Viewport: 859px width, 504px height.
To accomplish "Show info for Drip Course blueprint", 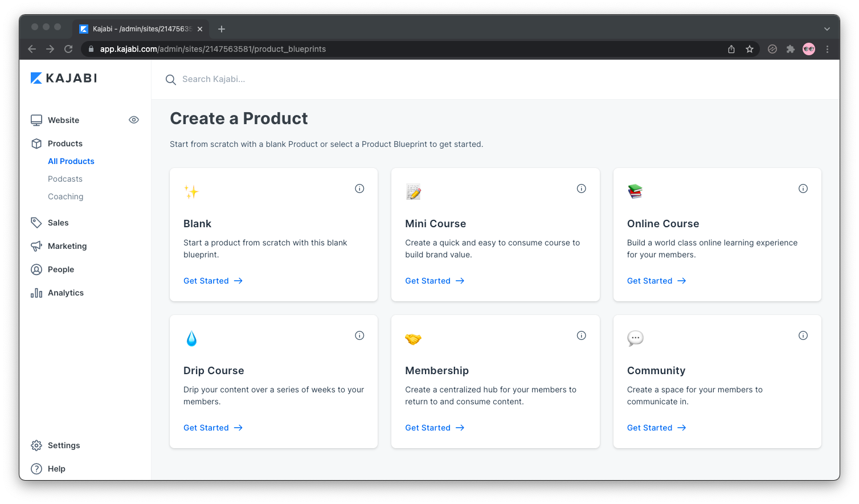I will click(x=359, y=335).
